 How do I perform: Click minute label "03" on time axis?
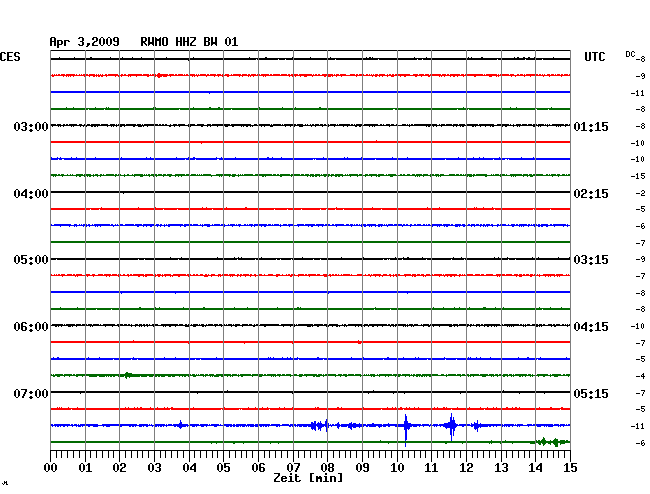coord(154,468)
